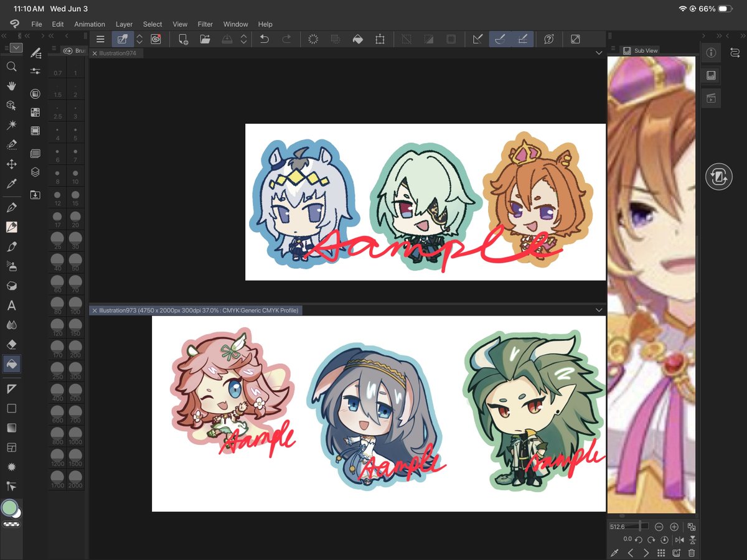Click the Sub View delete trash button
747x560 pixels.
(692, 553)
